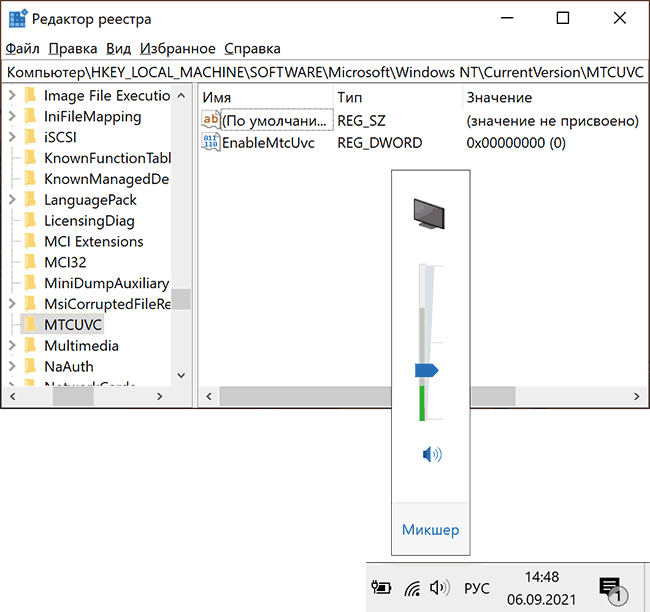Click the values pane scroll left arrow
The image size is (650, 612).
click(209, 396)
